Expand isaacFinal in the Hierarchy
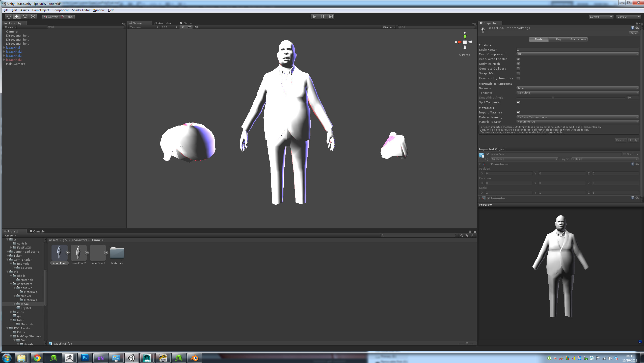Image resolution: width=644 pixels, height=363 pixels. [4, 47]
